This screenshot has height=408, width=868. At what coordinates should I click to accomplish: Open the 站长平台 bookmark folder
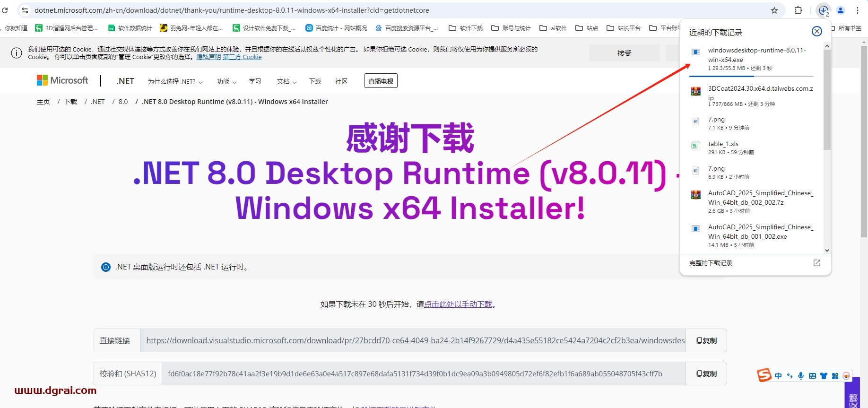coord(624,28)
